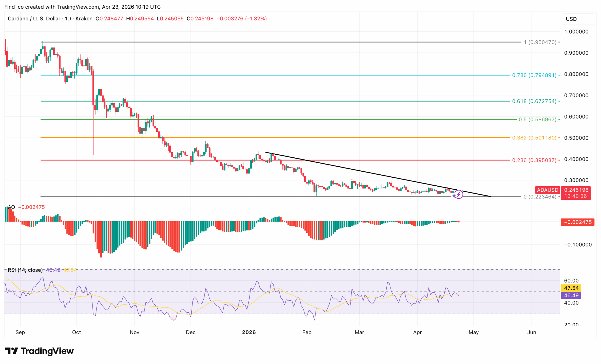This screenshot has height=364, width=601.
Task: Click the close value C0.245198
Action: pos(200,19)
